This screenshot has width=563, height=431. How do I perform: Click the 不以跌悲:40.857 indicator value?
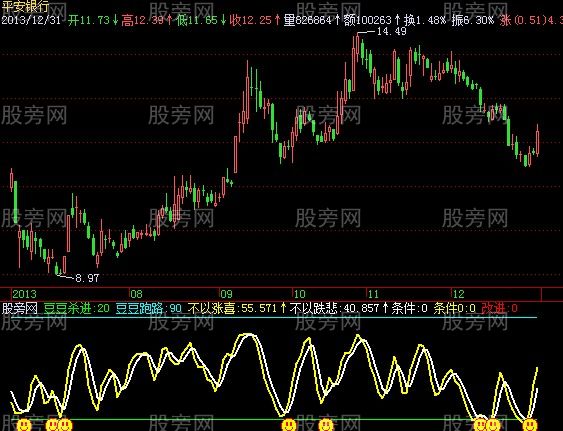click(x=335, y=308)
